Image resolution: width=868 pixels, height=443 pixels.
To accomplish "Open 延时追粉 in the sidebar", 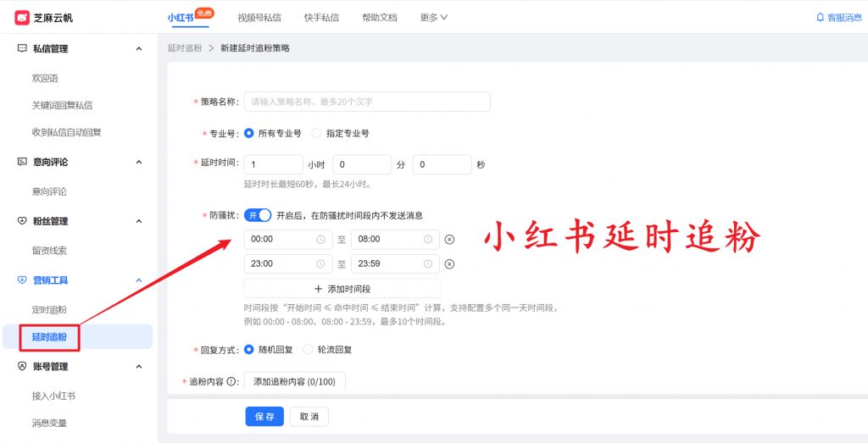I will coord(49,337).
